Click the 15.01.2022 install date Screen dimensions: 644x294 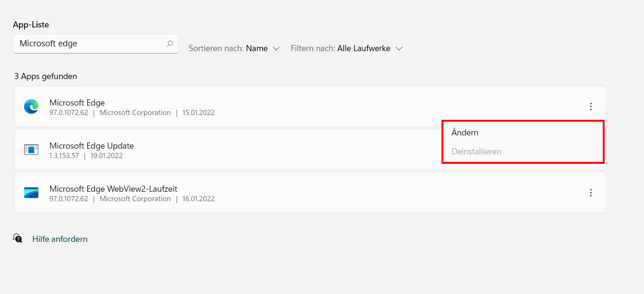(x=199, y=113)
